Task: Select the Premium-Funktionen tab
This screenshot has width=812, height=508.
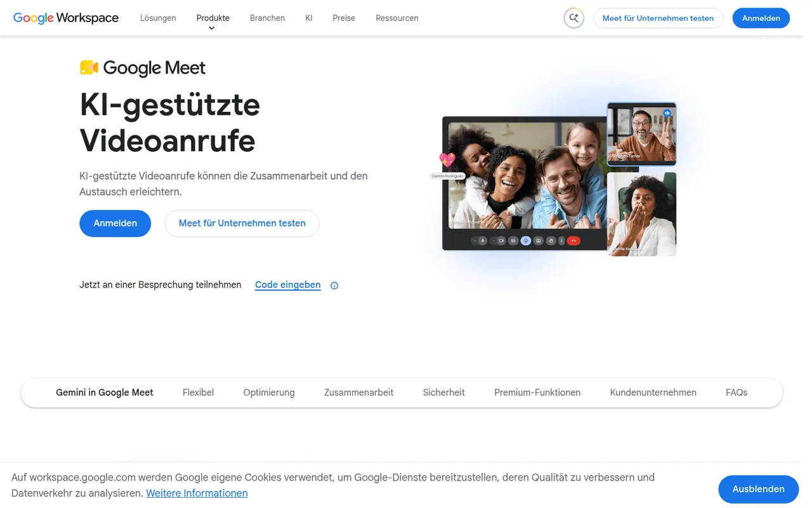Action: [537, 392]
